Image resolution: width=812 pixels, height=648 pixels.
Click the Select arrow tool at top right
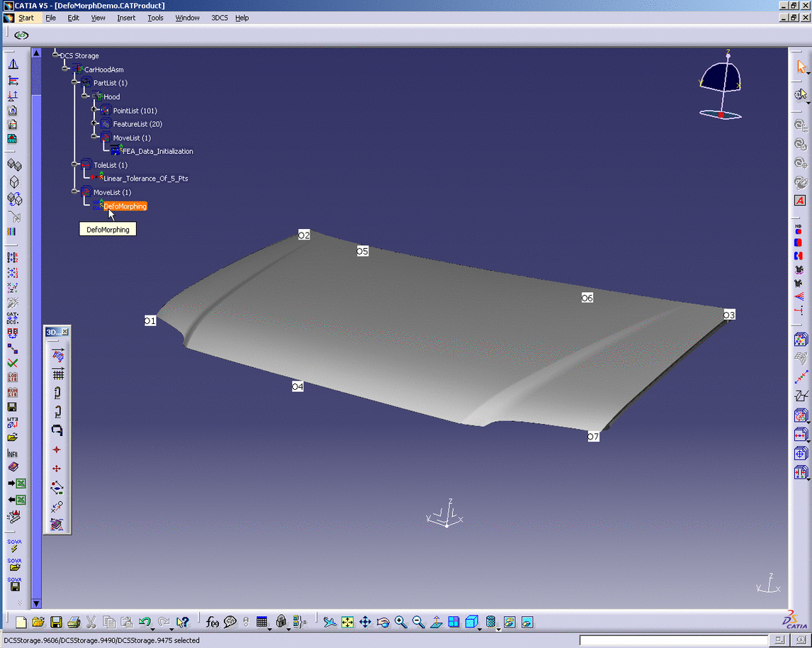pyautogui.click(x=801, y=67)
